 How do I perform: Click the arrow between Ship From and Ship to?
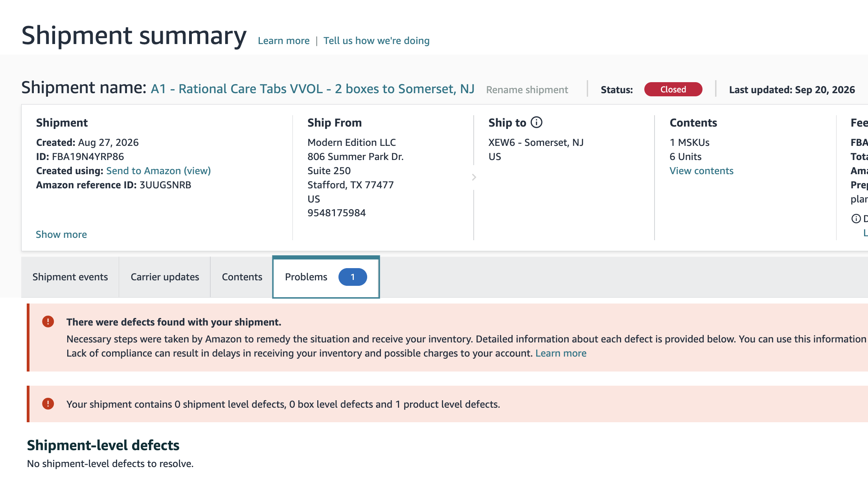coord(474,177)
